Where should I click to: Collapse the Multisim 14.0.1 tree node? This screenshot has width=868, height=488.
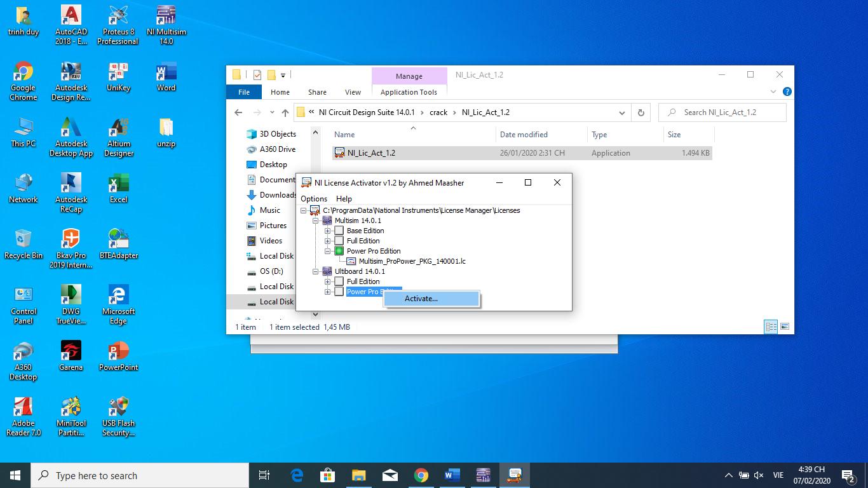point(316,220)
